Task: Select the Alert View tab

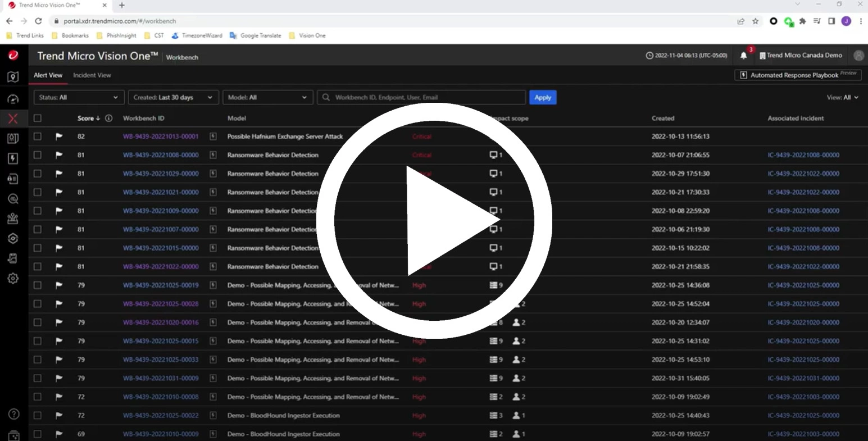Action: [48, 75]
